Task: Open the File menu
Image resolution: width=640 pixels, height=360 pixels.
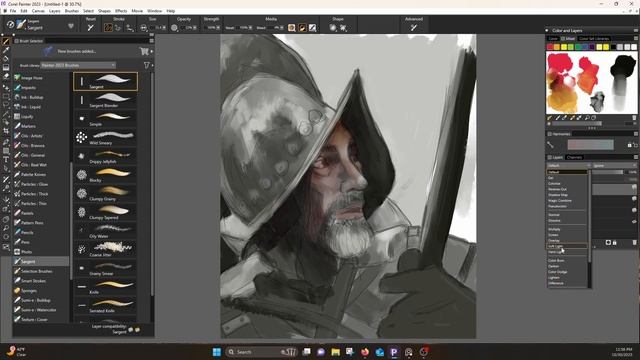Action: pyautogui.click(x=13, y=11)
